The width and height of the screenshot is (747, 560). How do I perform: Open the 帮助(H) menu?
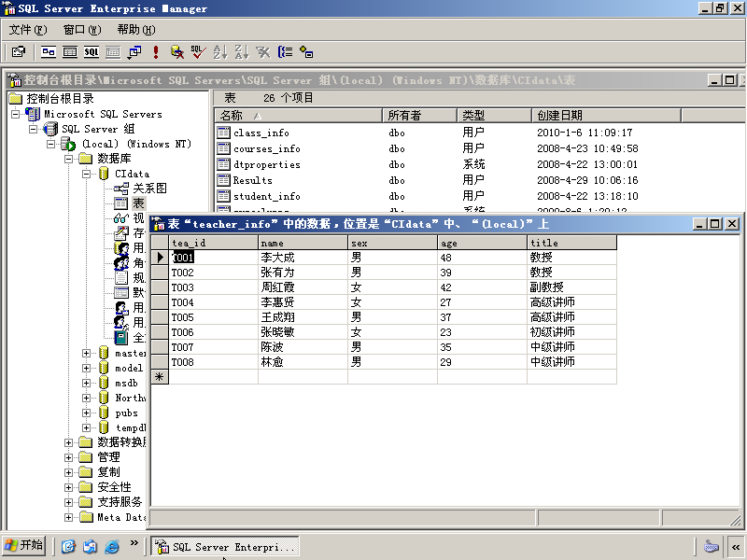tap(136, 30)
